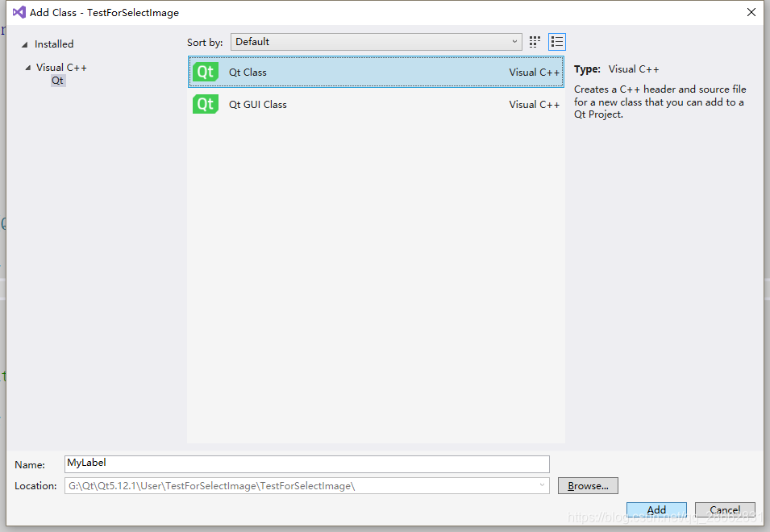The height and width of the screenshot is (532, 770).
Task: Click the Cancel button
Action: click(x=725, y=510)
